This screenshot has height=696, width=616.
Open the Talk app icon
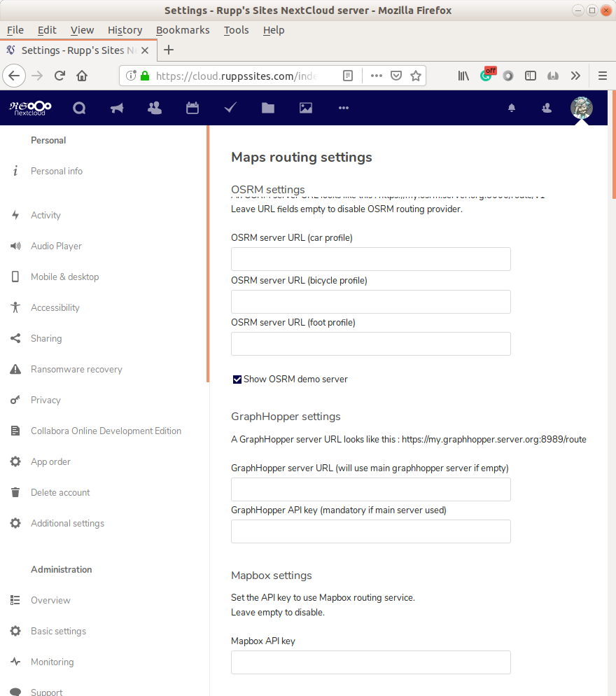click(79, 108)
